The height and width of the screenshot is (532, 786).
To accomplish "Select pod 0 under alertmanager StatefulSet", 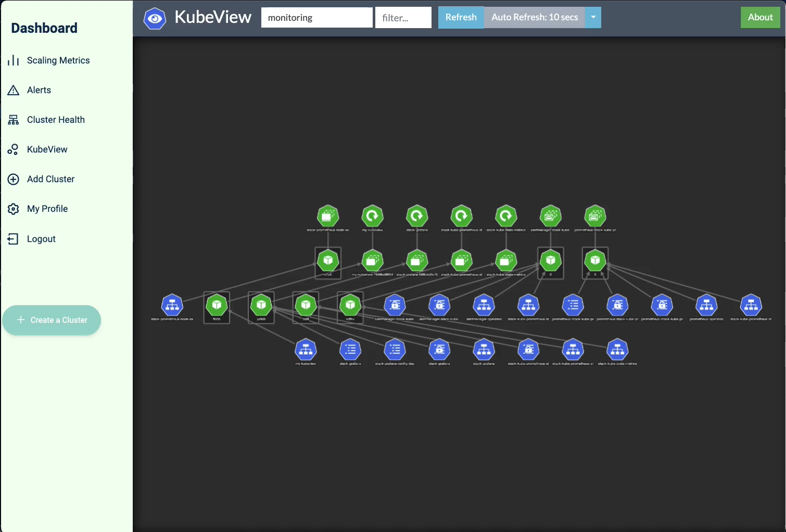I will 551,260.
